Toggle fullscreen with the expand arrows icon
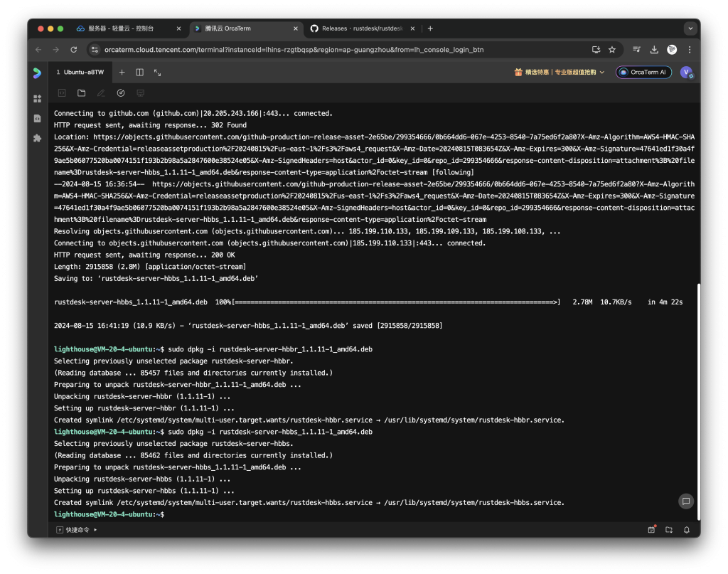Image resolution: width=728 pixels, height=574 pixels. click(157, 73)
